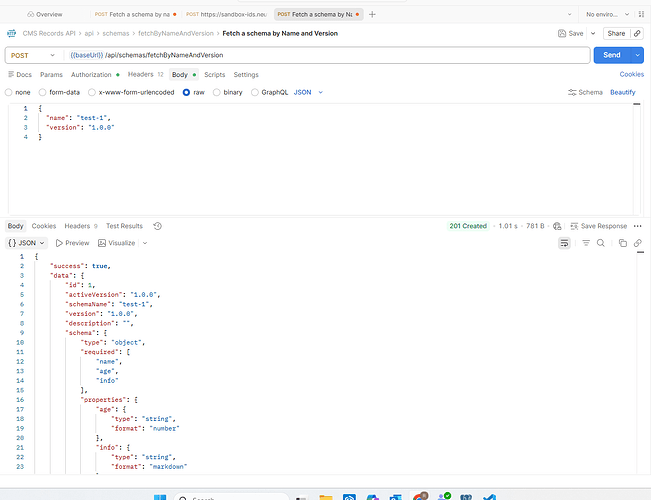Screen dimensions: 651x500
Task: Click the Save Response icon
Action: click(574, 226)
